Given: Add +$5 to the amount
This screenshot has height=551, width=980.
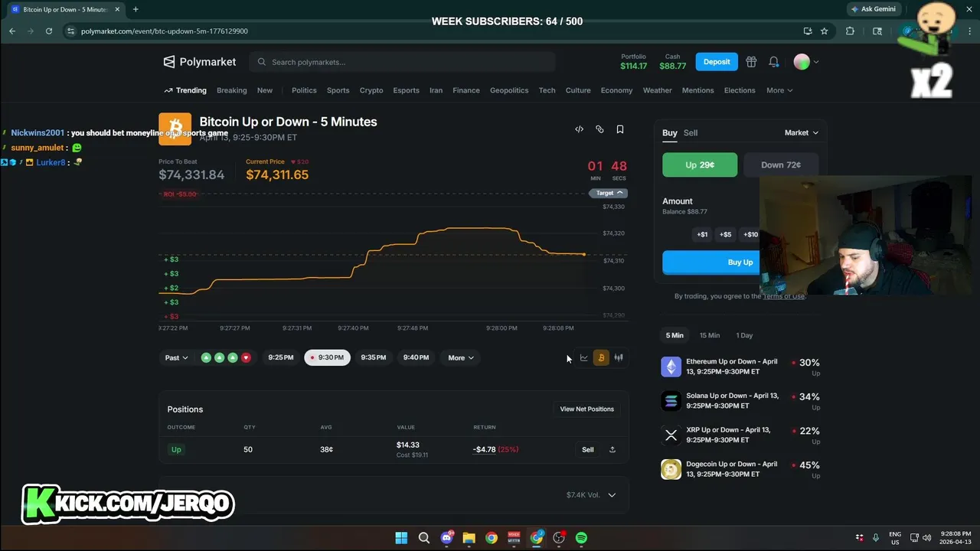Looking at the screenshot, I should (x=725, y=235).
